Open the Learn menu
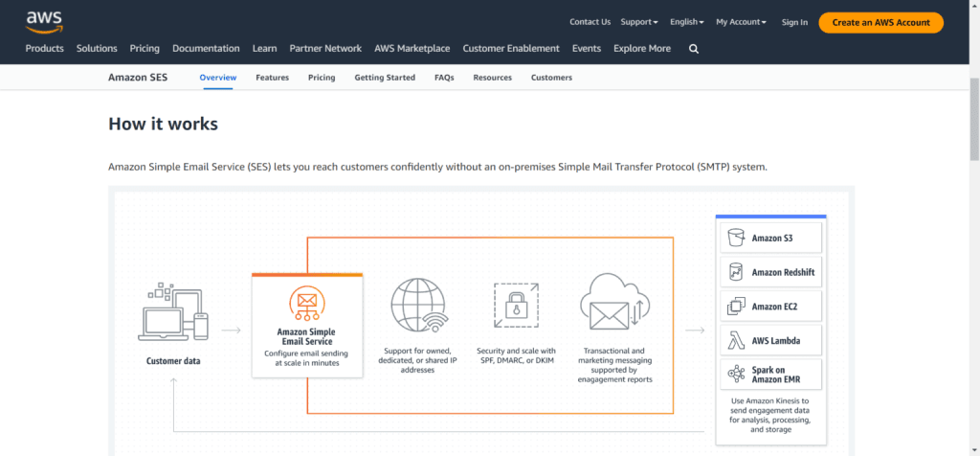Image resolution: width=980 pixels, height=456 pixels. [x=264, y=48]
